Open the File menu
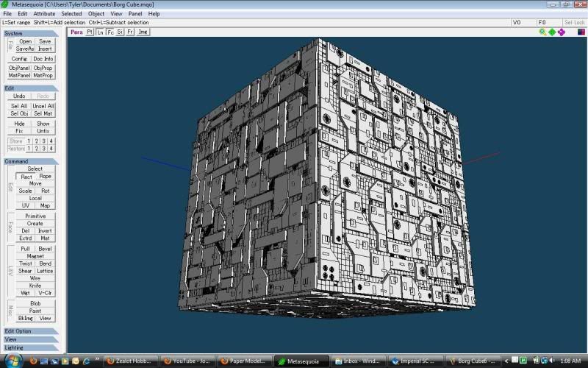This screenshot has height=368, width=588. coord(7,13)
